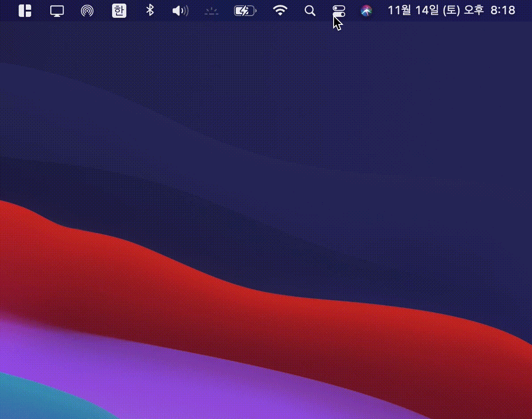
Task: Show the battery status menu
Action: click(245, 11)
